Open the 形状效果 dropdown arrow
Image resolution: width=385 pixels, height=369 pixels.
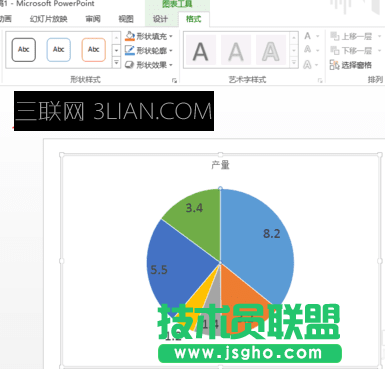(x=171, y=65)
